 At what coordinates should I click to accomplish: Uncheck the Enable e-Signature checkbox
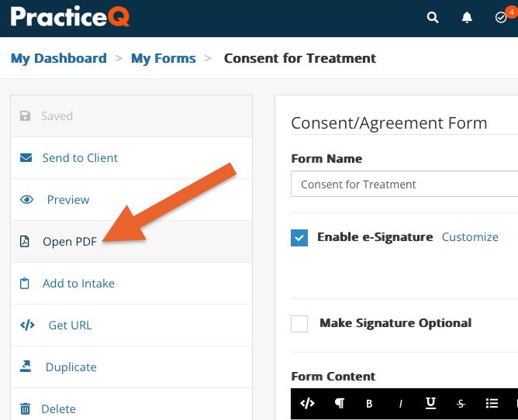299,238
